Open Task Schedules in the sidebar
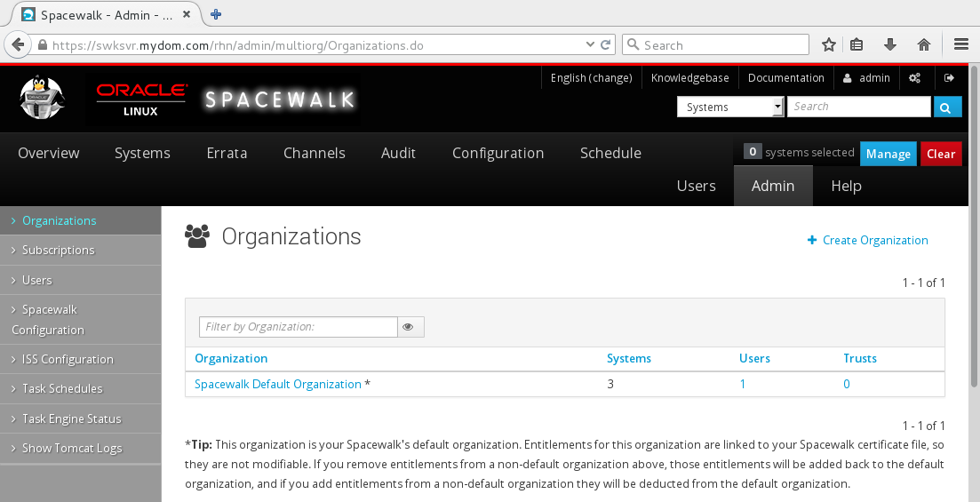980x502 pixels. tap(81, 389)
